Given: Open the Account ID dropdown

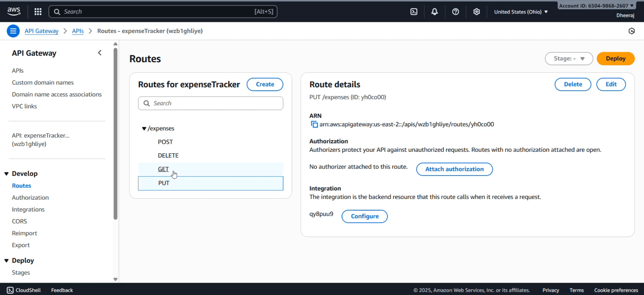Looking at the screenshot, I should [596, 6].
